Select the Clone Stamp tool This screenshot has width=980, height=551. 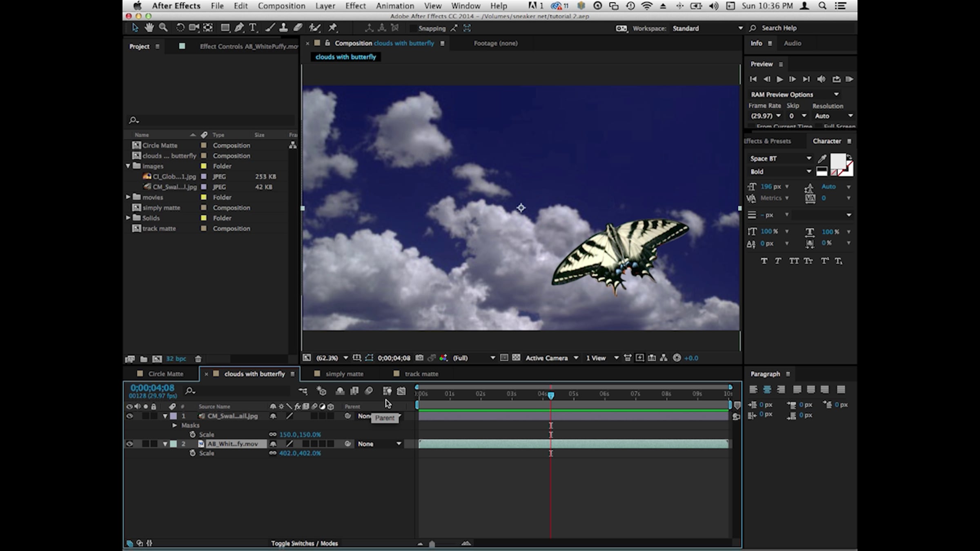tap(283, 28)
